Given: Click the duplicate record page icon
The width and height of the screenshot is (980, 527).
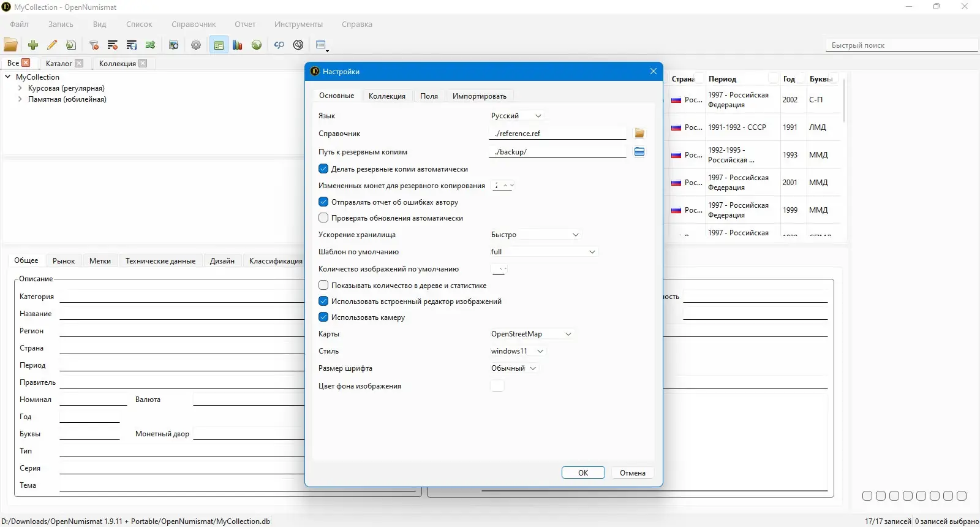Looking at the screenshot, I should point(71,45).
